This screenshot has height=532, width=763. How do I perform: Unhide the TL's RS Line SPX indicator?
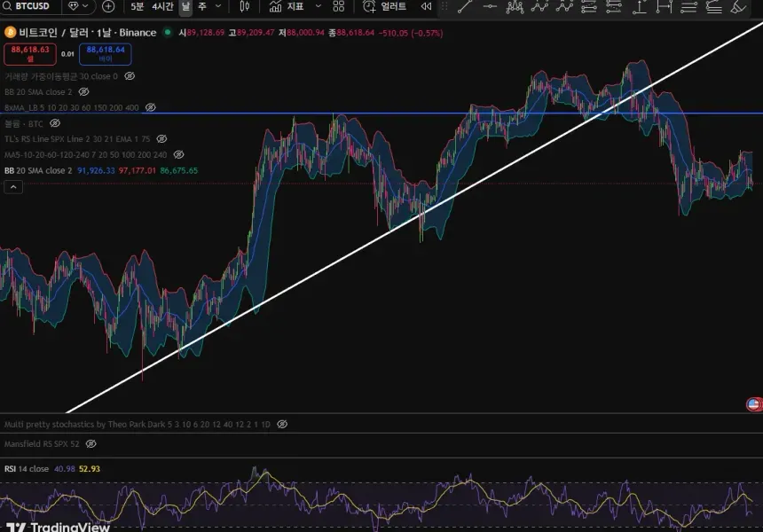coord(161,139)
